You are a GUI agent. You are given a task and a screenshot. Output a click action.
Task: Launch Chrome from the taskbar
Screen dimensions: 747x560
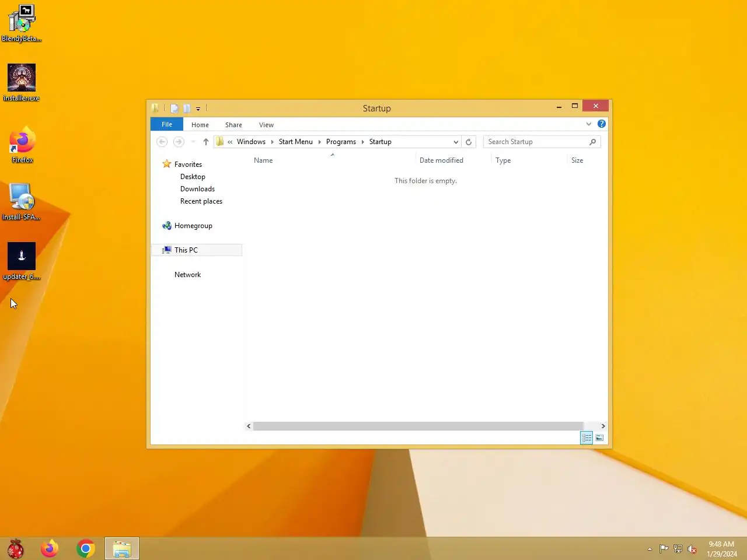click(86, 548)
